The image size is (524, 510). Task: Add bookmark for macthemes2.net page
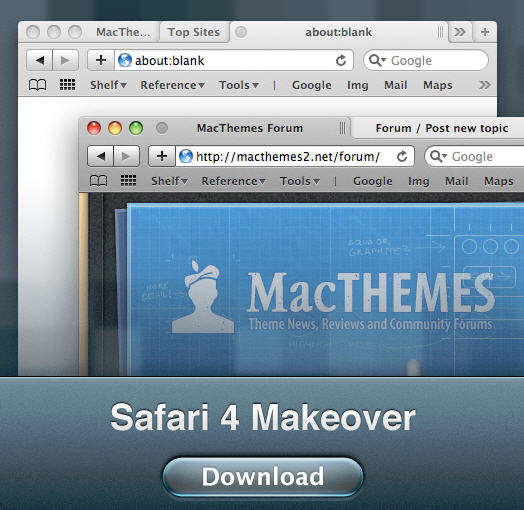click(162, 156)
